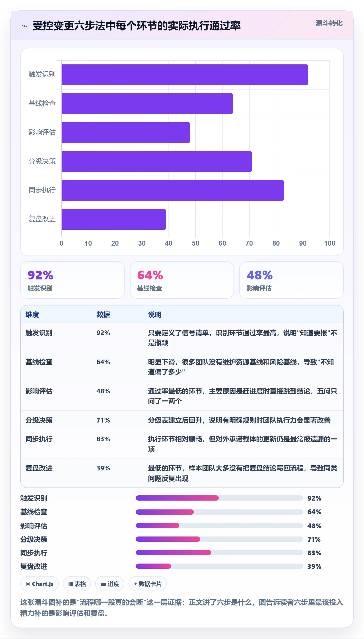Click the 39% cell in the table
Screen dimensions: 364x639
(103, 468)
